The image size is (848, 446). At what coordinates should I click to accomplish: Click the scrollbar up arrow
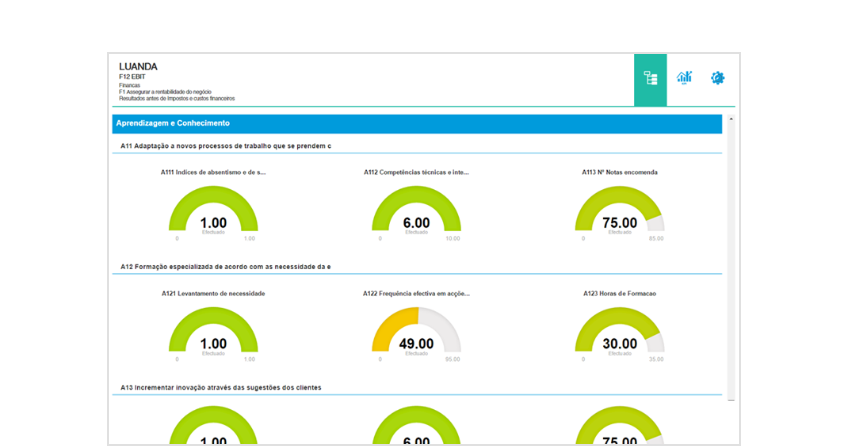point(731,119)
